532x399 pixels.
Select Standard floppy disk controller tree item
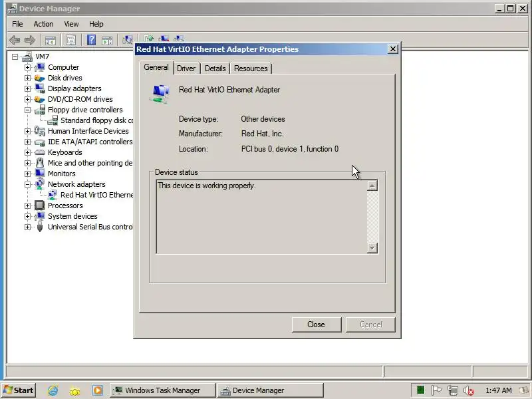click(96, 120)
